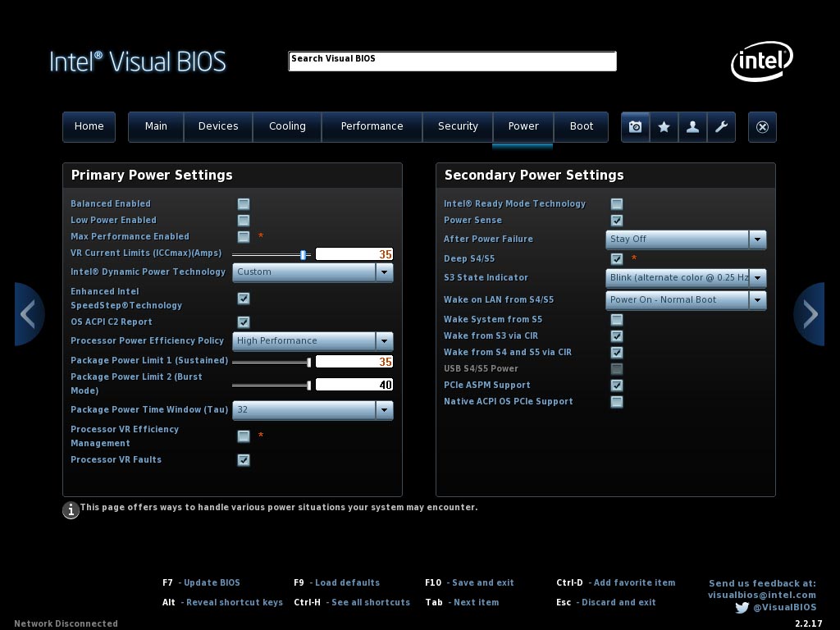
Task: Click Esc Discard and exit
Action: (x=606, y=603)
